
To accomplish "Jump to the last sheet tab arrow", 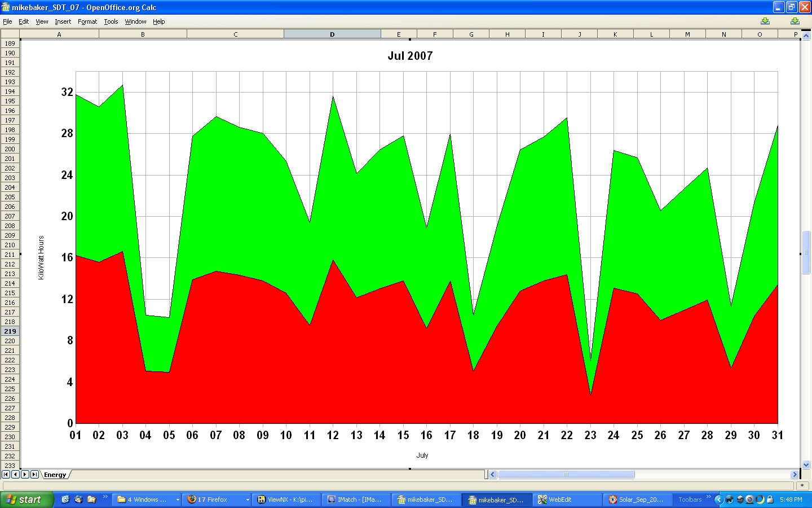I will click(34, 475).
